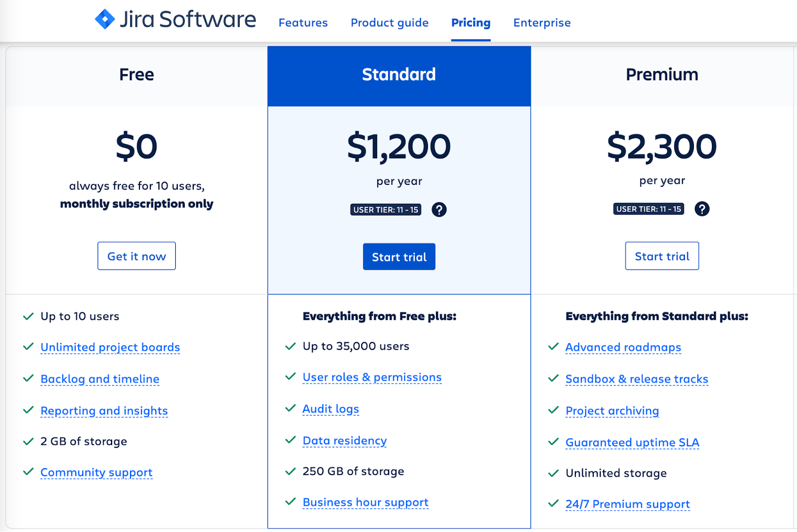797x532 pixels.
Task: Switch to the Pricing tab
Action: (x=471, y=22)
